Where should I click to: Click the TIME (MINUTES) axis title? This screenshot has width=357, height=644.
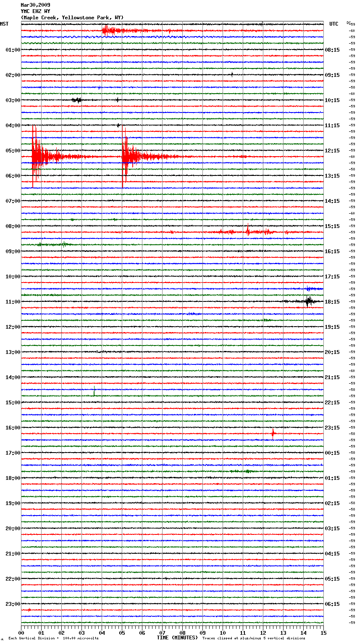[x=177, y=638]
